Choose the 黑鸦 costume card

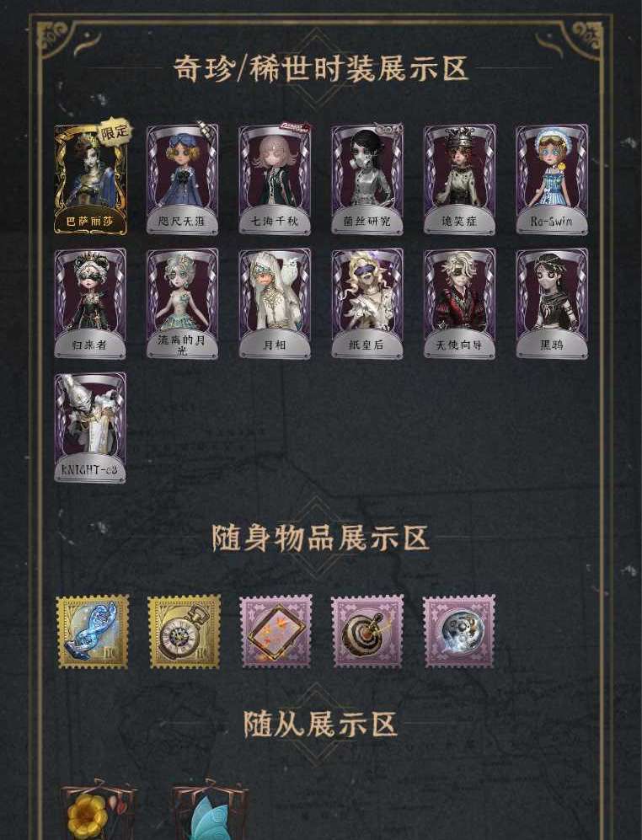click(552, 304)
